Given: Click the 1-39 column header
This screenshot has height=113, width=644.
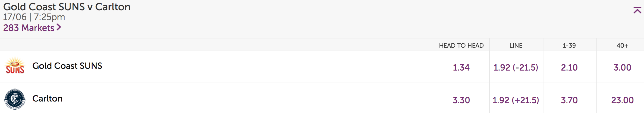Looking at the screenshot, I should (569, 45).
